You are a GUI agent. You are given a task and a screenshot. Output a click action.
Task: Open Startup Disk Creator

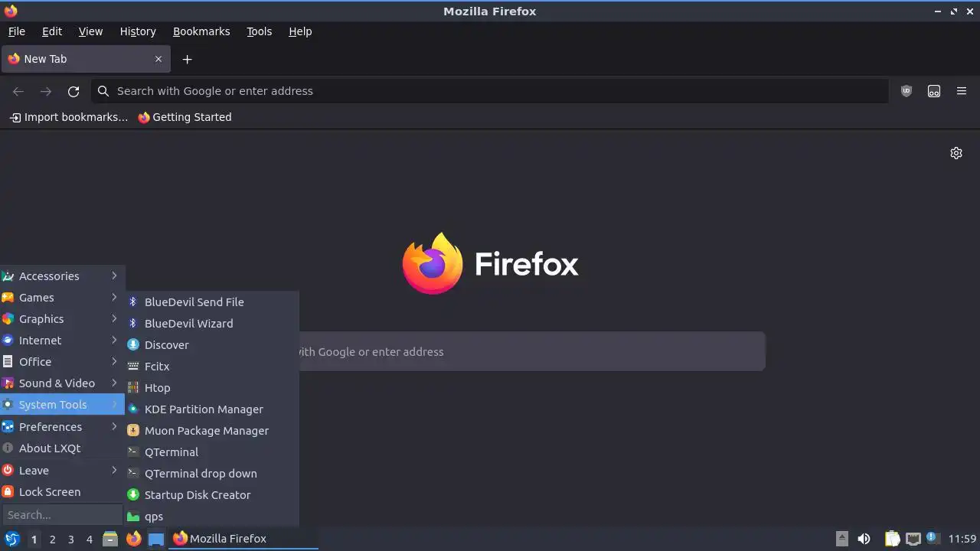(x=212, y=494)
